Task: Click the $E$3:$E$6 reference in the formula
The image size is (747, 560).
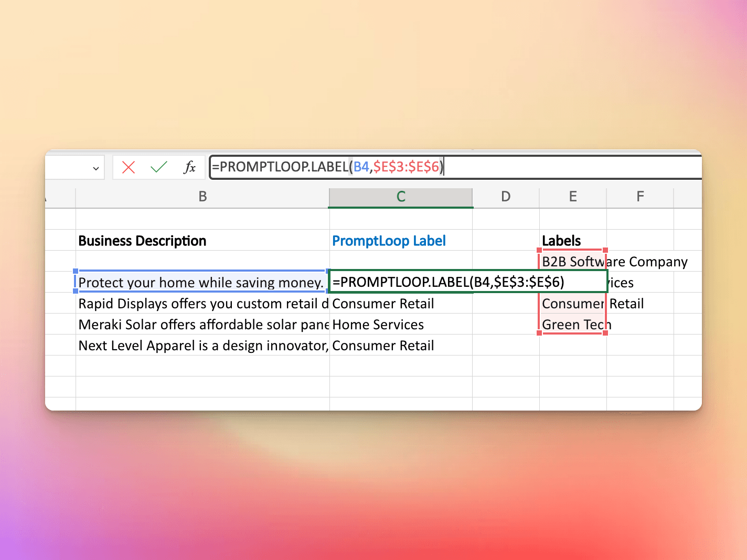Action: click(407, 167)
